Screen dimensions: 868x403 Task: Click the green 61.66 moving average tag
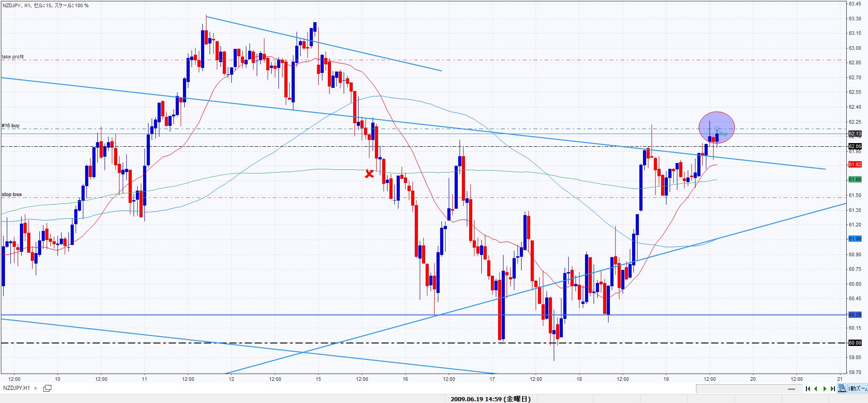pyautogui.click(x=854, y=180)
